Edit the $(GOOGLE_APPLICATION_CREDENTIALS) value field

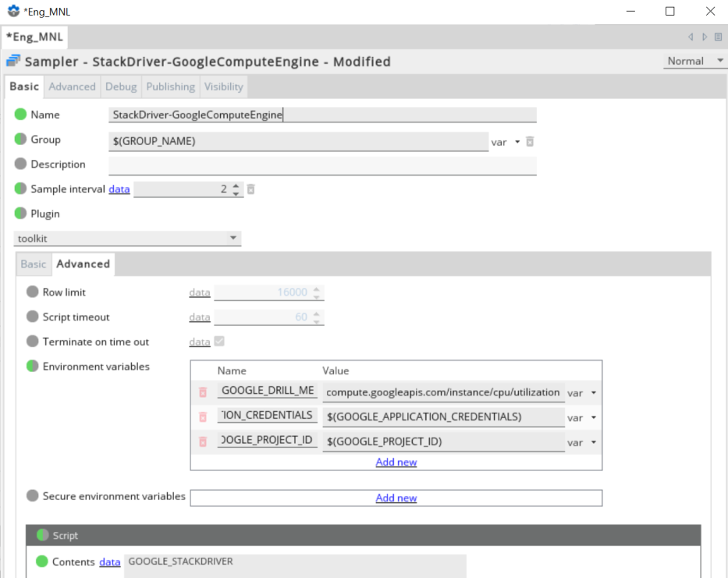(443, 417)
